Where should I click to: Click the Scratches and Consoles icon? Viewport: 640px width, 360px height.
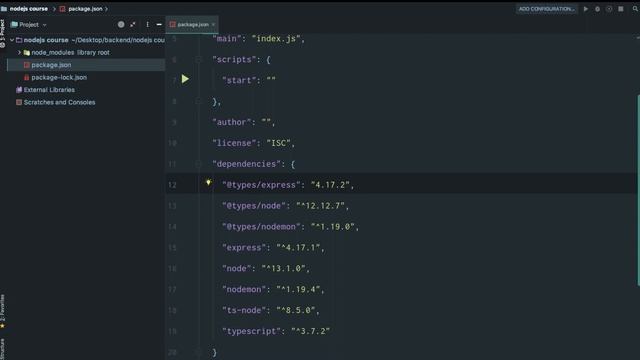pos(19,102)
